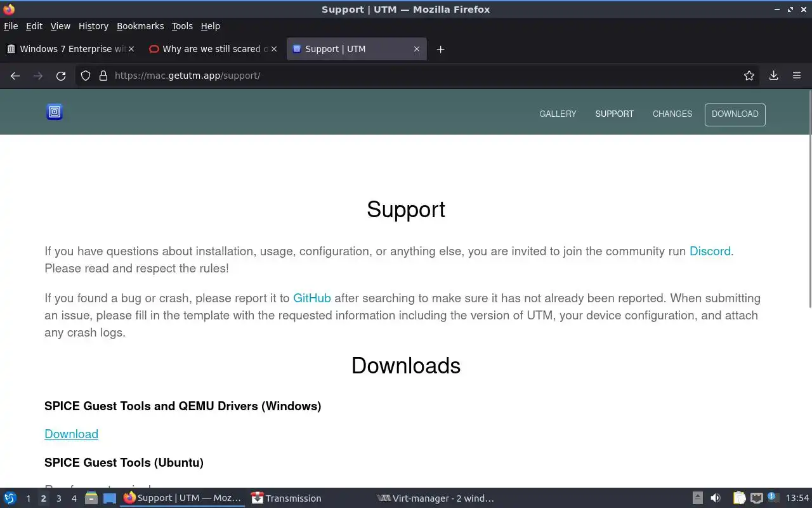Follow the GitHub link
Viewport: 812px width, 508px height.
tap(311, 298)
